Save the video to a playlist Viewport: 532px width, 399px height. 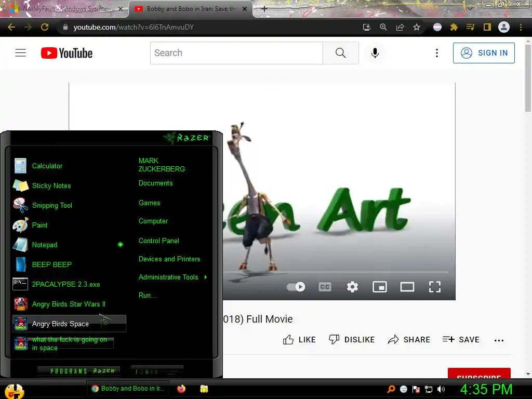click(461, 340)
